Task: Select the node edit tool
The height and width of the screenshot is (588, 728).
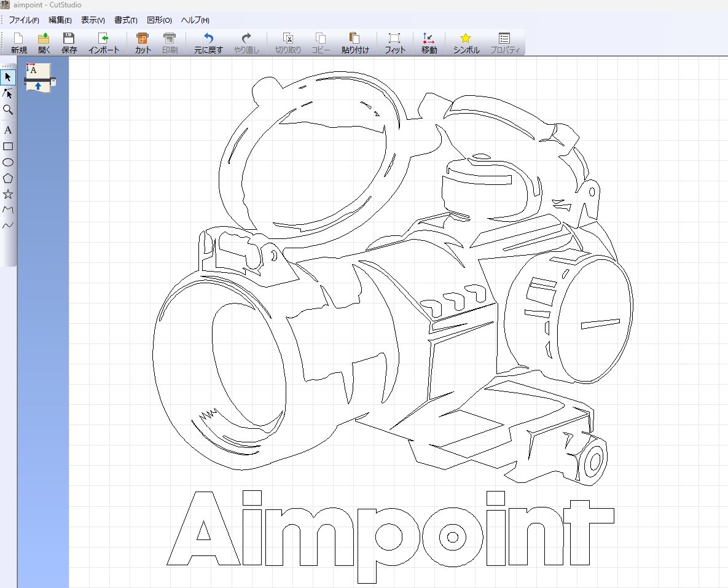Action: click(x=8, y=93)
